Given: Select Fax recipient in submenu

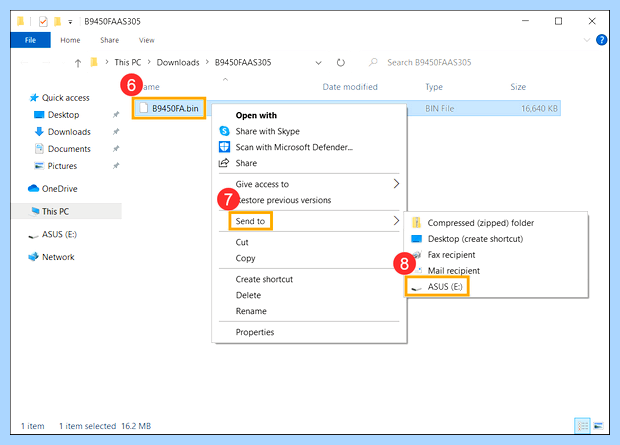Looking at the screenshot, I should coord(451,255).
